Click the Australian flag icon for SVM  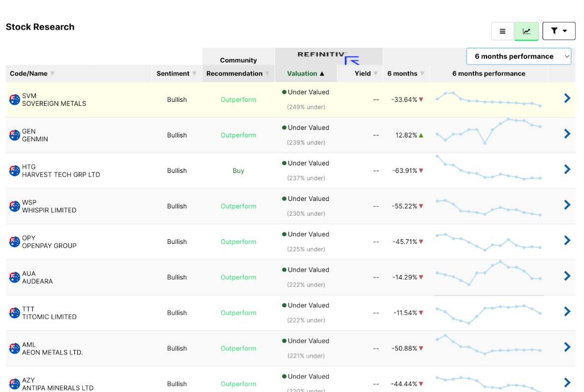pyautogui.click(x=14, y=99)
